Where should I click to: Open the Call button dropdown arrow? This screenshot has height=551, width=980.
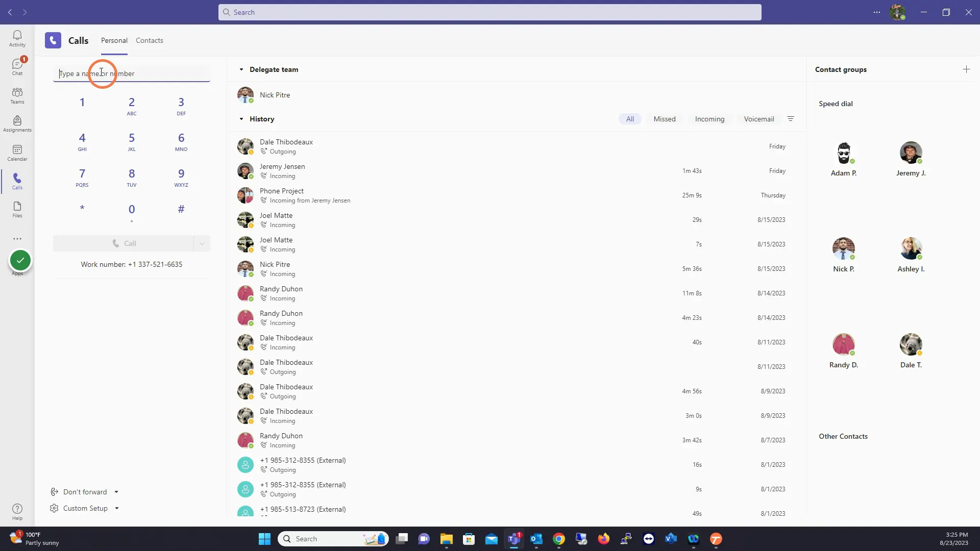(x=202, y=243)
